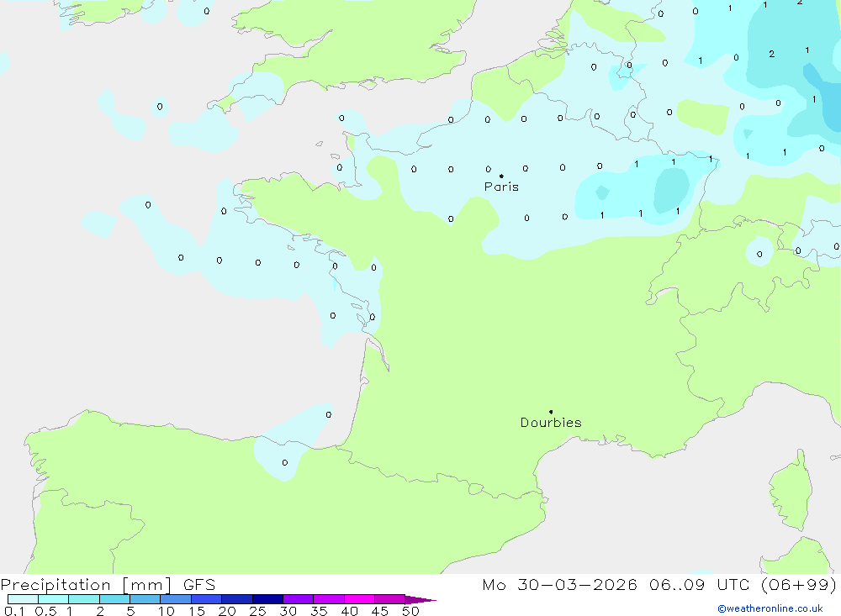Click the 'GFS' model label
Screen dimensions: 841x616
[199, 585]
